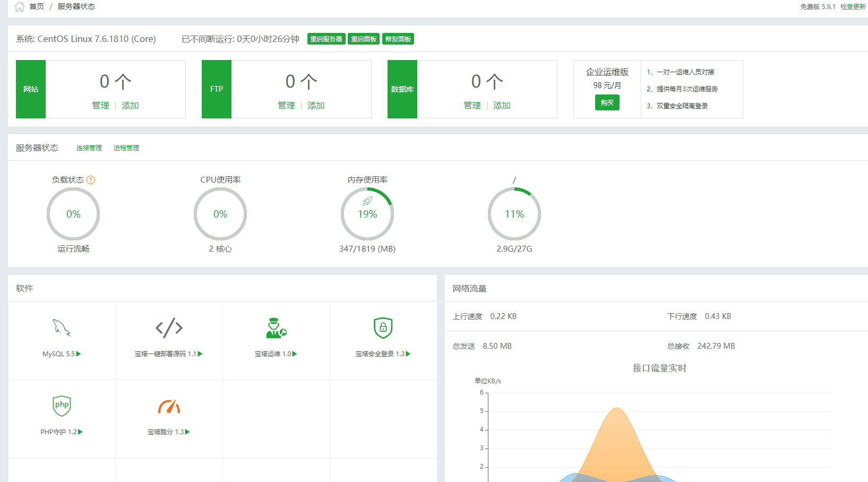Click the green 网站 tile
The image size is (868, 482).
(31, 89)
